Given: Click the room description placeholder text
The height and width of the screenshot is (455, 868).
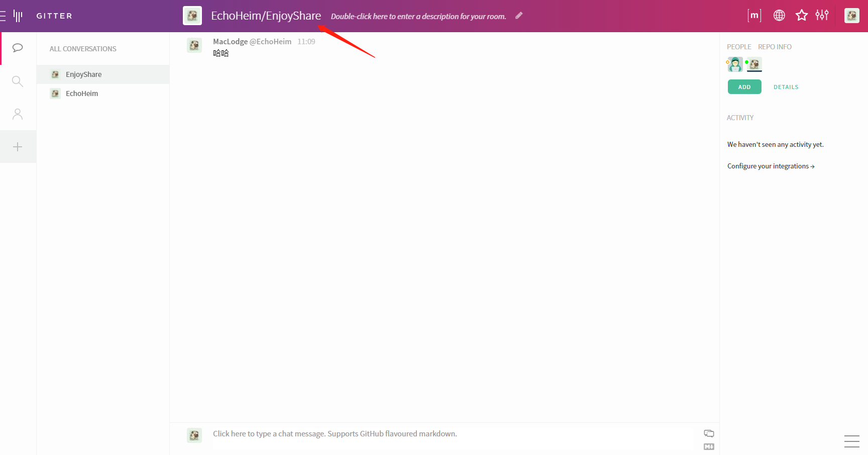Looking at the screenshot, I should pyautogui.click(x=418, y=16).
